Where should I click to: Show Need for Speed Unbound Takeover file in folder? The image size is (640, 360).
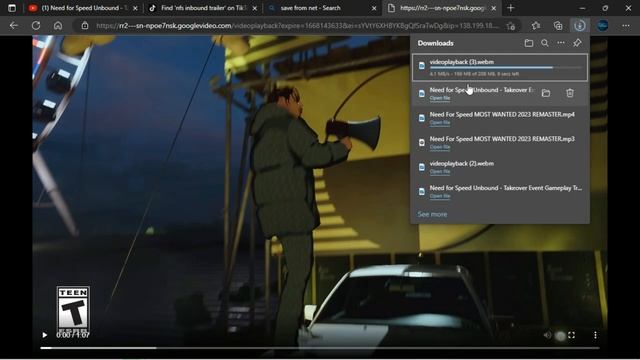[546, 93]
